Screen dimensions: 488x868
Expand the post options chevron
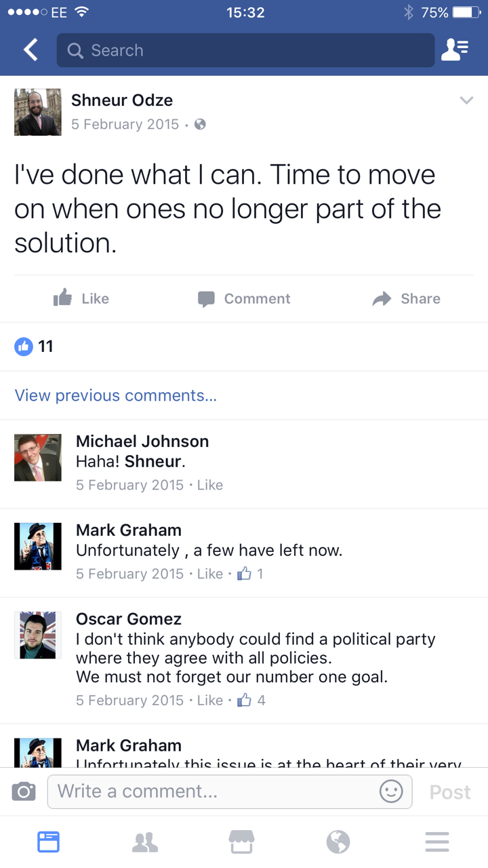point(466,101)
